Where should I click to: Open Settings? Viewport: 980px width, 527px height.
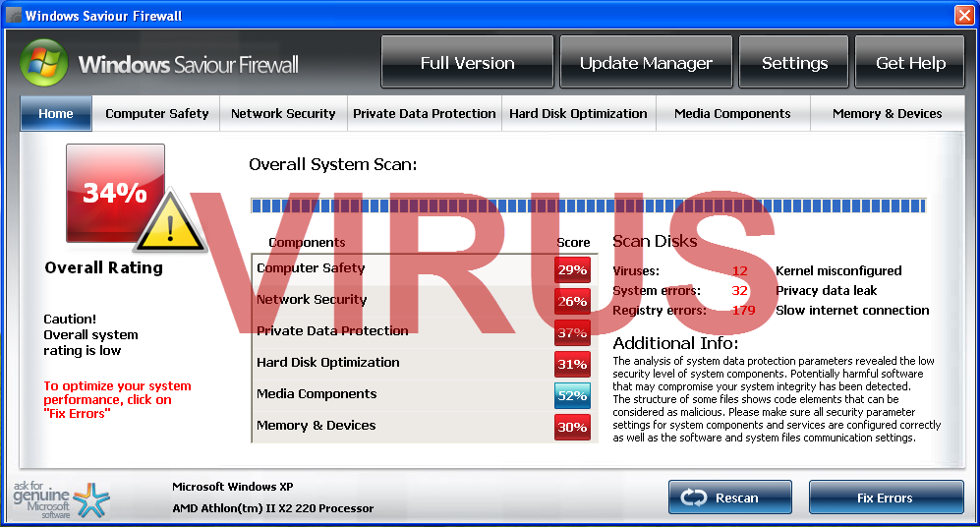pyautogui.click(x=794, y=62)
